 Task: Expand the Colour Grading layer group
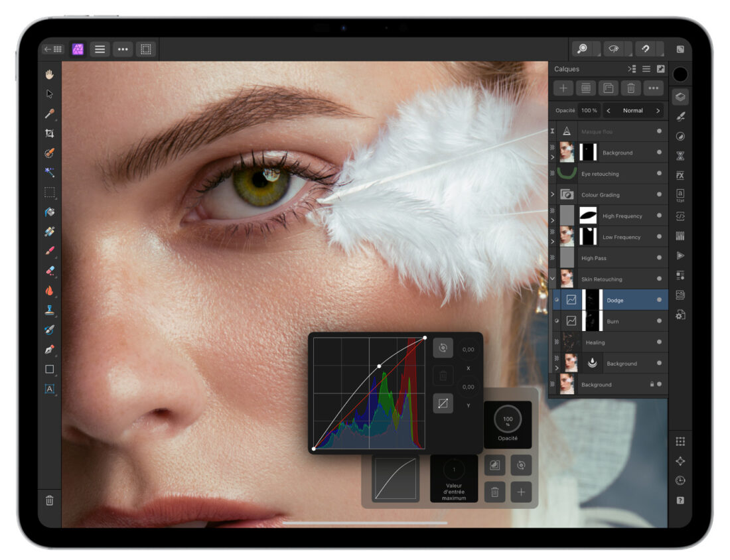(551, 192)
